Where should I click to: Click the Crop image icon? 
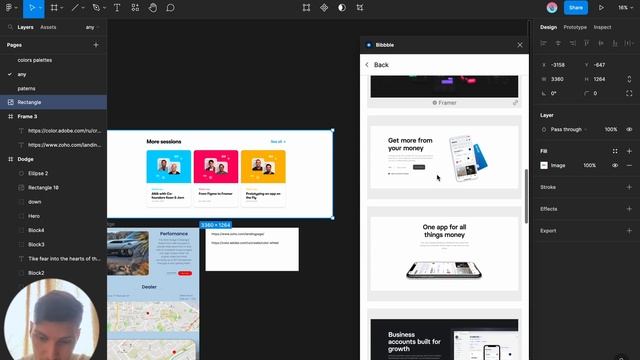tap(360, 8)
